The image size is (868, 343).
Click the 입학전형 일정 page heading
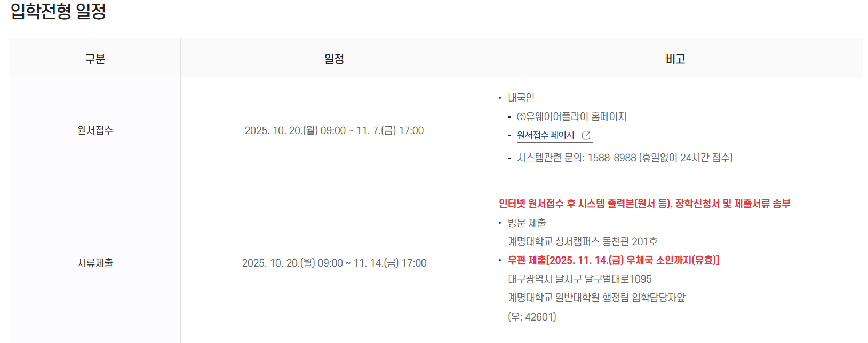coord(58,11)
